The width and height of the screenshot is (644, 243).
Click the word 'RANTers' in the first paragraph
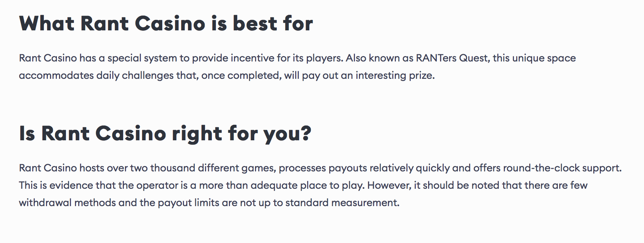436,58
